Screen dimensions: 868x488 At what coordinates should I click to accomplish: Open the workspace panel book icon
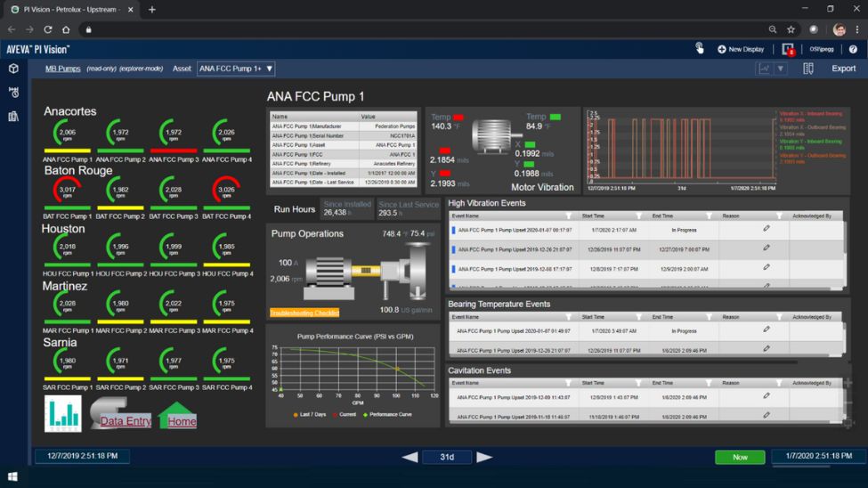point(808,69)
